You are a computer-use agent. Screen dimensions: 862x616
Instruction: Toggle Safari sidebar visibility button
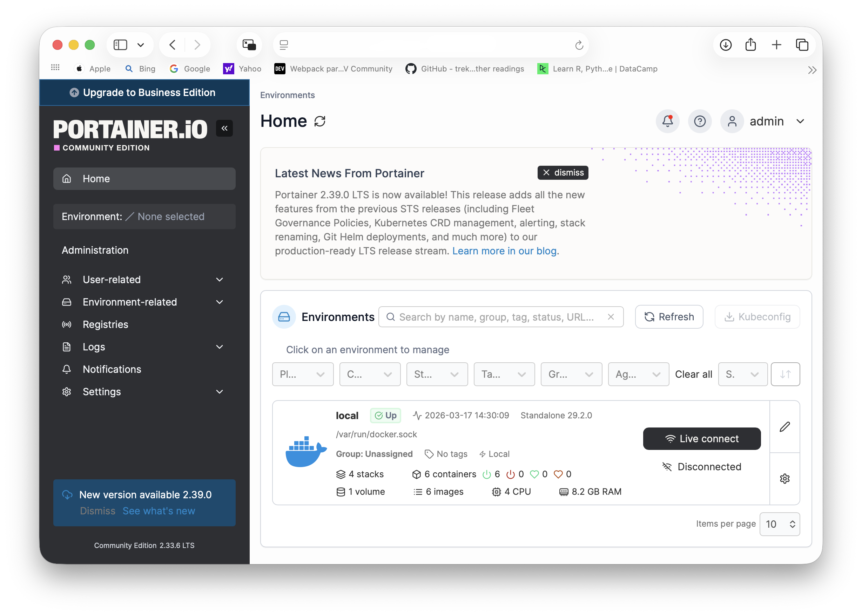[x=120, y=45]
